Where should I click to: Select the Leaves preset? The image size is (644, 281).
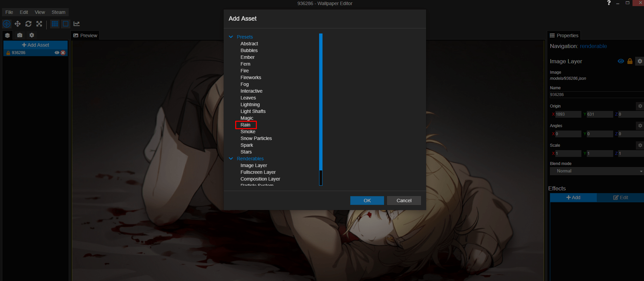coord(248,98)
